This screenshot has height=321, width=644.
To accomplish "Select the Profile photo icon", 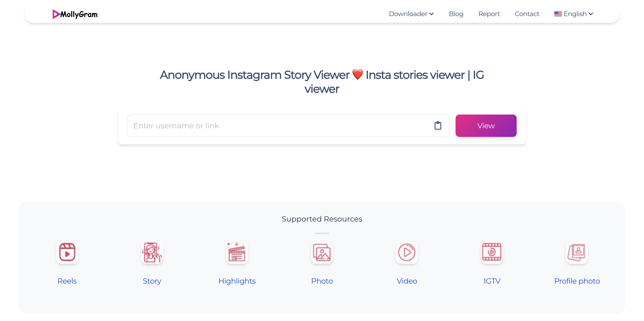I will tap(577, 252).
